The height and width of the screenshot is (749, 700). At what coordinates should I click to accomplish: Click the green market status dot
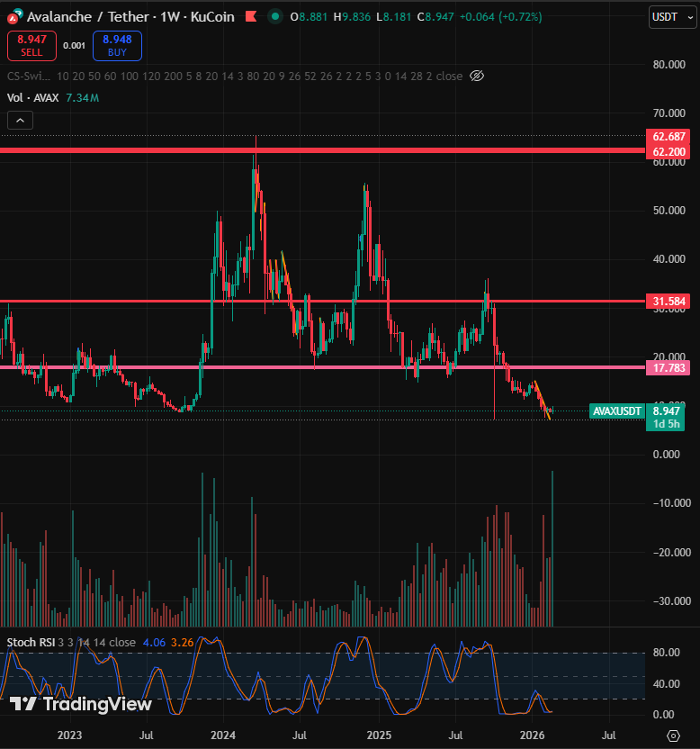[x=275, y=17]
